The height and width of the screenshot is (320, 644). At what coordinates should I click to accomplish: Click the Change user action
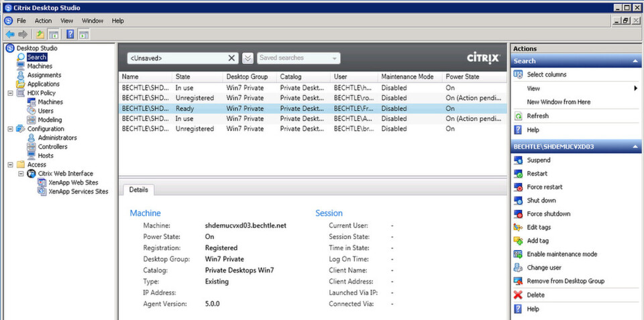click(x=544, y=268)
